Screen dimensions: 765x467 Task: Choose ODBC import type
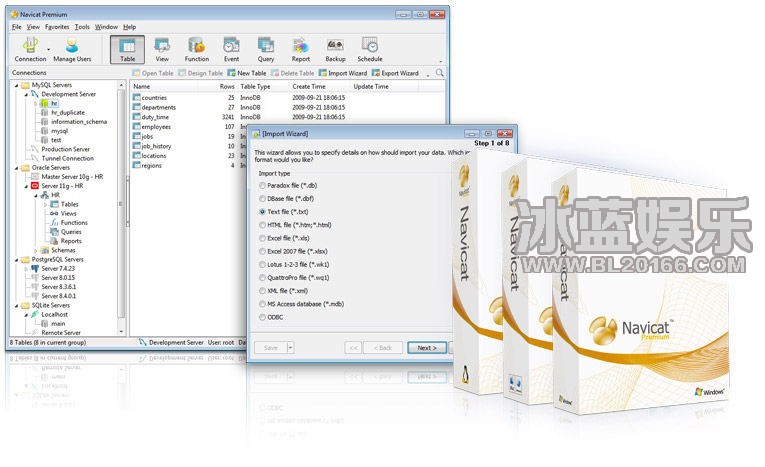pyautogui.click(x=271, y=317)
